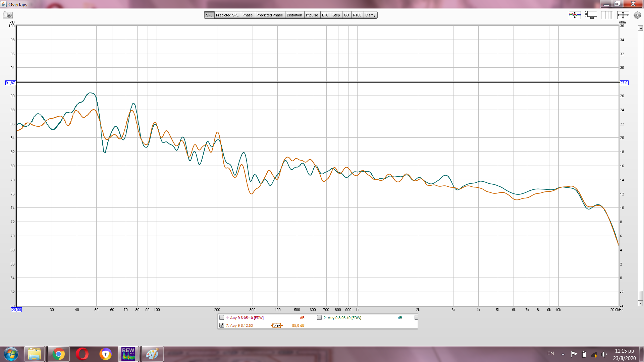Open graph controls gear icon
644x362 pixels.
[x=637, y=15]
